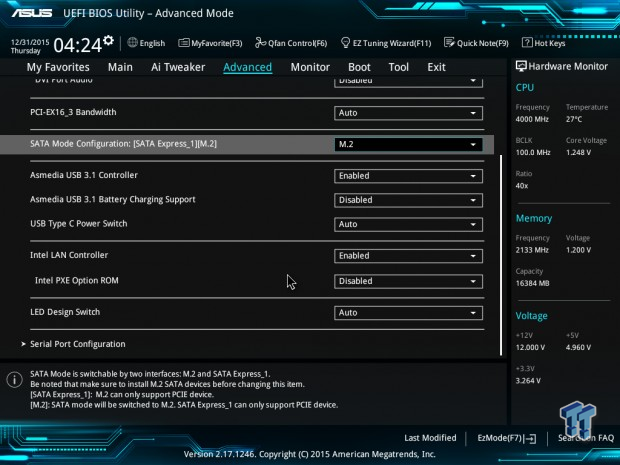The image size is (620, 465).
Task: Click Core Voltage value 1.248 V
Action: (578, 153)
